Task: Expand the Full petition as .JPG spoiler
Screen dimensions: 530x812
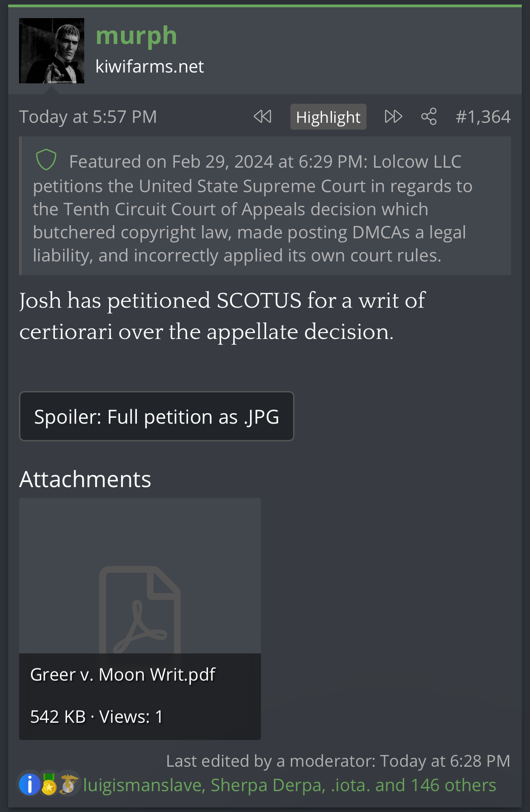Action: point(157,416)
